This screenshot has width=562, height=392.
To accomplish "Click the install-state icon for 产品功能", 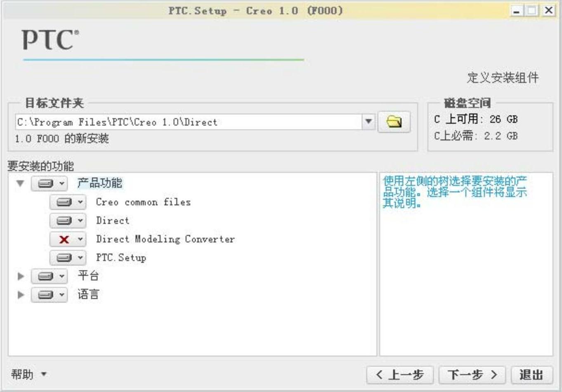I will pos(45,183).
